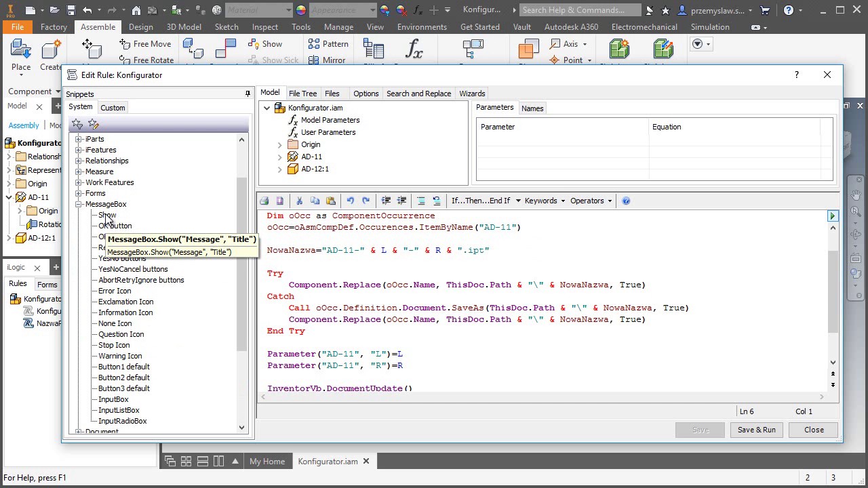Select the Button2 default snippet
This screenshot has width=868, height=488.
pos(124,378)
